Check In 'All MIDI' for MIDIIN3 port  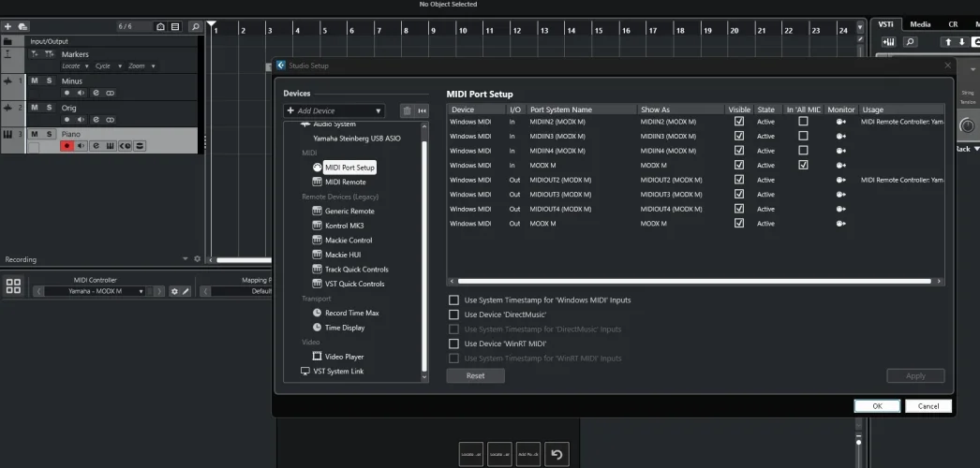coord(803,136)
